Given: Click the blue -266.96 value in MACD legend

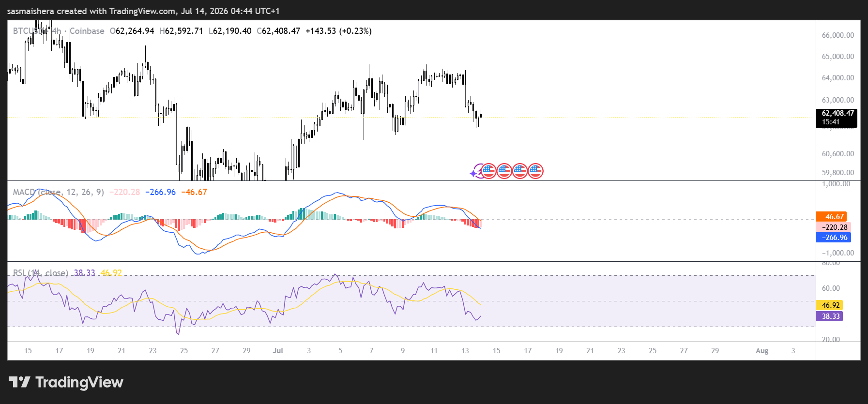Looking at the screenshot, I should click(160, 192).
